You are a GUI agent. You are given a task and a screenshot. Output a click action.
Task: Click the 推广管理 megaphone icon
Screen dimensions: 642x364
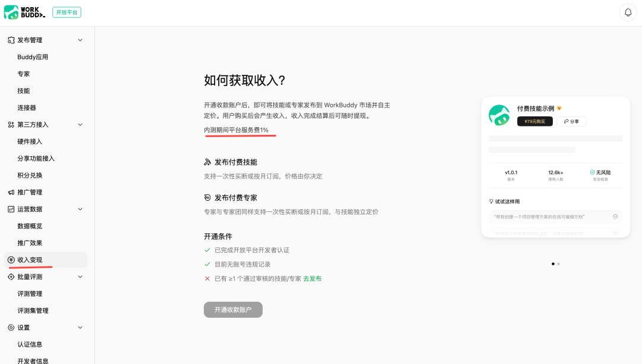pyautogui.click(x=11, y=192)
